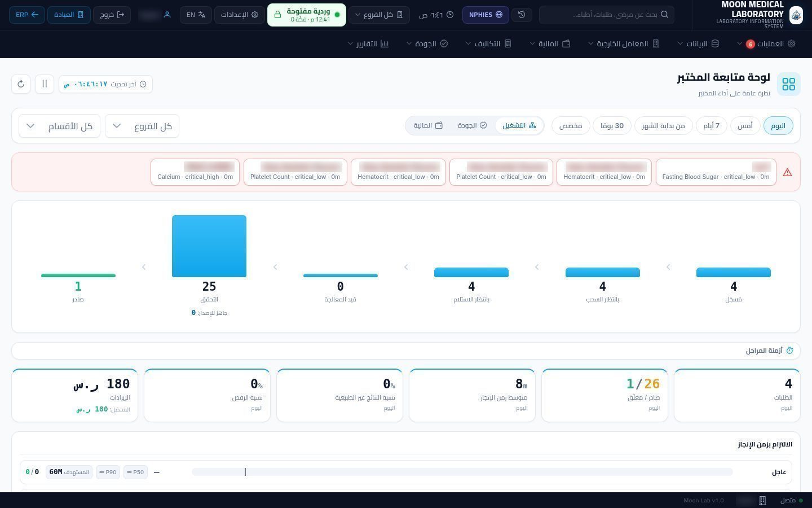The height and width of the screenshot is (508, 812).
Task: Click the عاجل turnaround progress bar
Action: point(462,472)
